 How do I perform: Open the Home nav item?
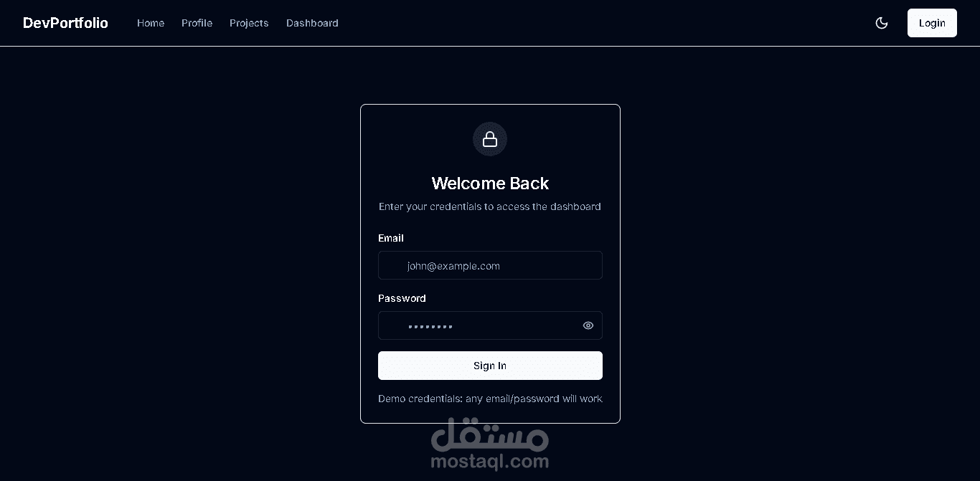151,23
